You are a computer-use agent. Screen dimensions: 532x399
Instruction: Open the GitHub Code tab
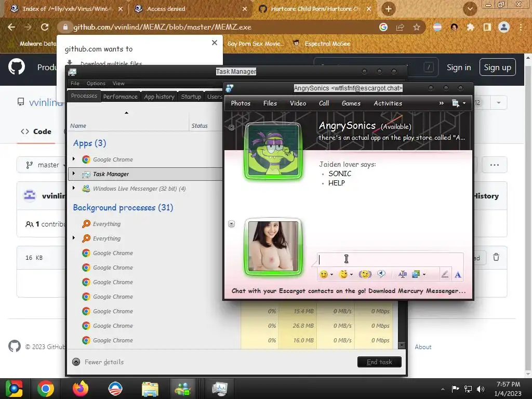pos(36,131)
